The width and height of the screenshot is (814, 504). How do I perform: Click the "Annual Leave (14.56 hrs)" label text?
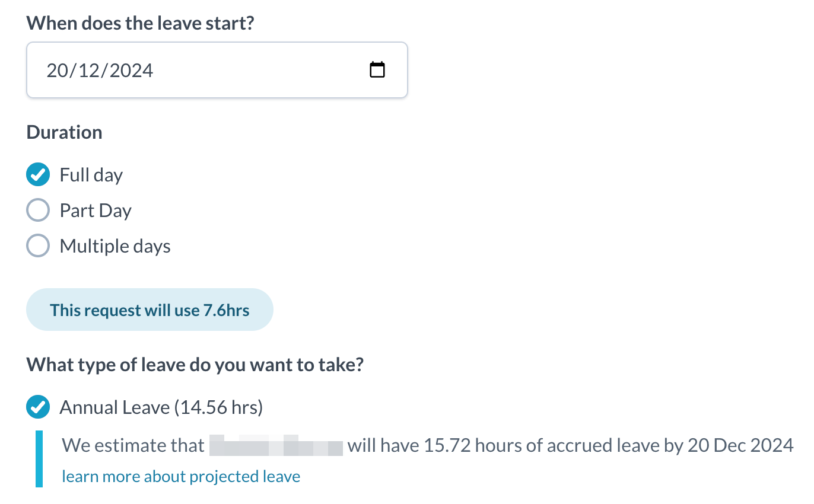pos(161,407)
